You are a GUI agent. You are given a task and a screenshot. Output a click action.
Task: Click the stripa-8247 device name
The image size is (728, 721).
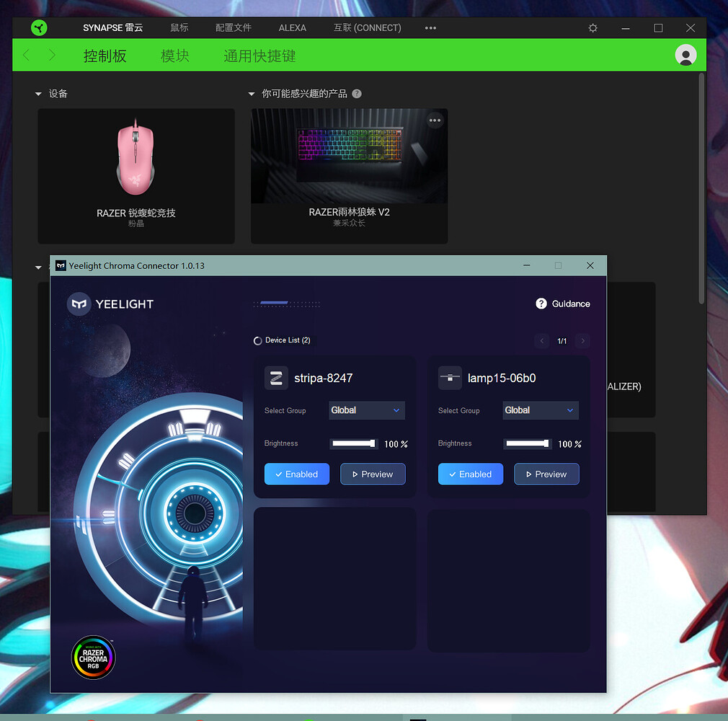323,378
